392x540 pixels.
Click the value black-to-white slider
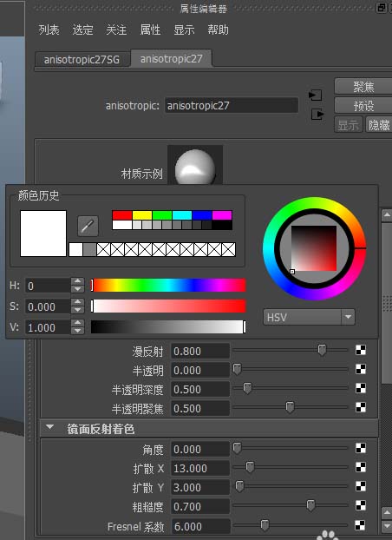[168, 326]
